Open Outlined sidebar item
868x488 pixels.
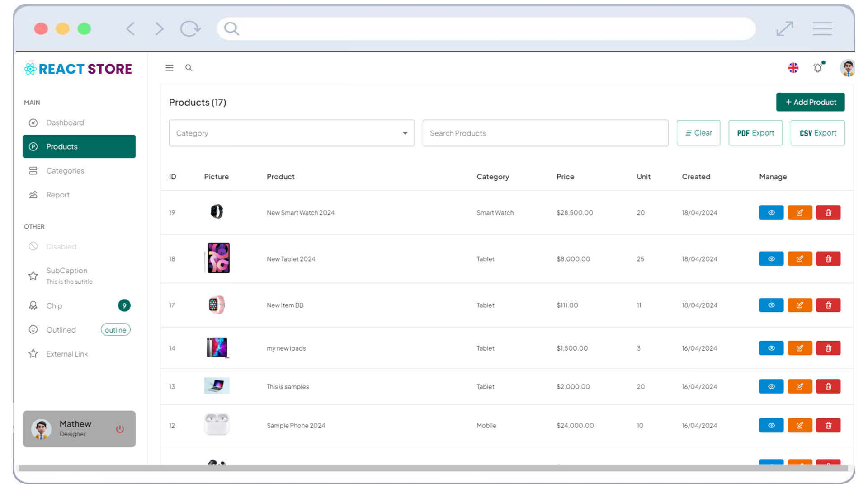[x=79, y=330]
